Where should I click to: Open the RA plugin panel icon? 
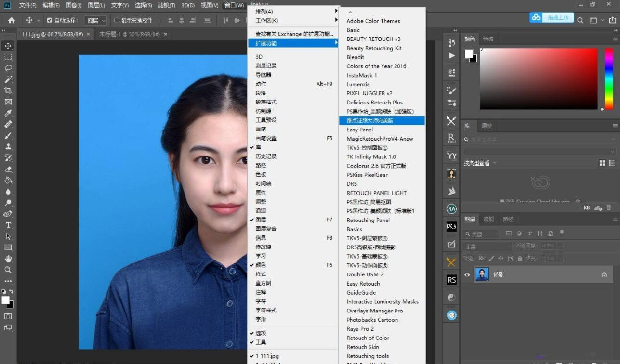[451, 209]
